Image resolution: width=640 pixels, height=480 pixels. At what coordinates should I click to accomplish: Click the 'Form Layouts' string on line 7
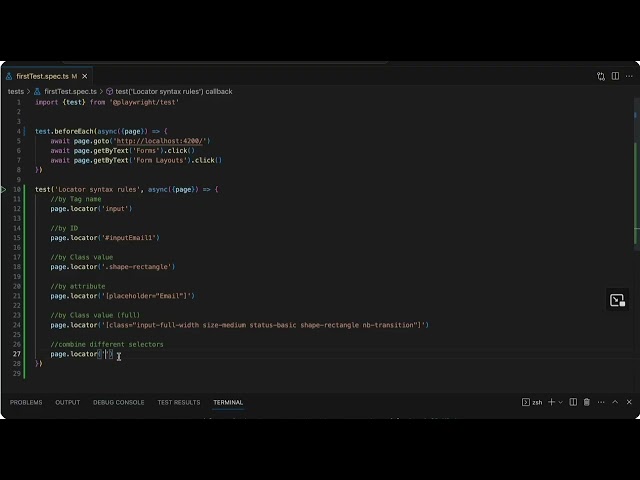tap(160, 160)
